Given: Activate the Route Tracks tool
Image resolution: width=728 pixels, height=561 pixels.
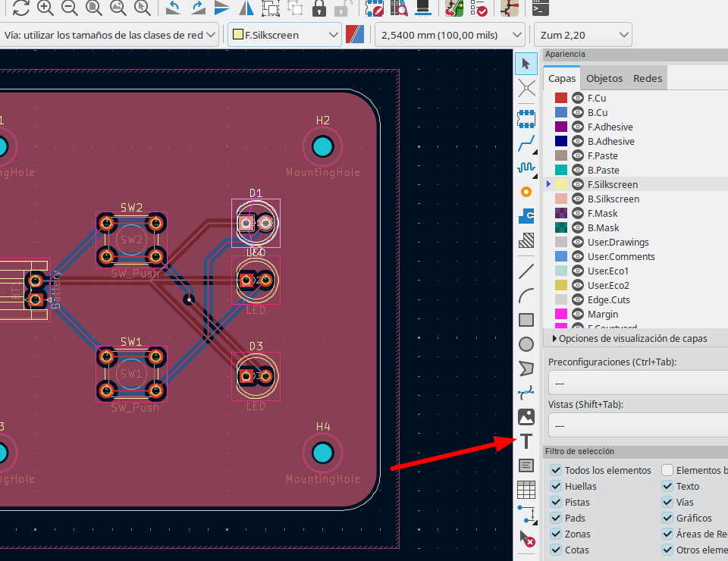Looking at the screenshot, I should [x=526, y=143].
